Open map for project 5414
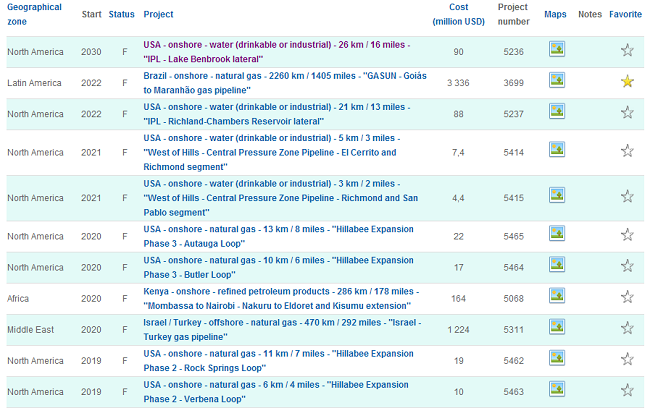This screenshot has width=650, height=408. (x=557, y=149)
